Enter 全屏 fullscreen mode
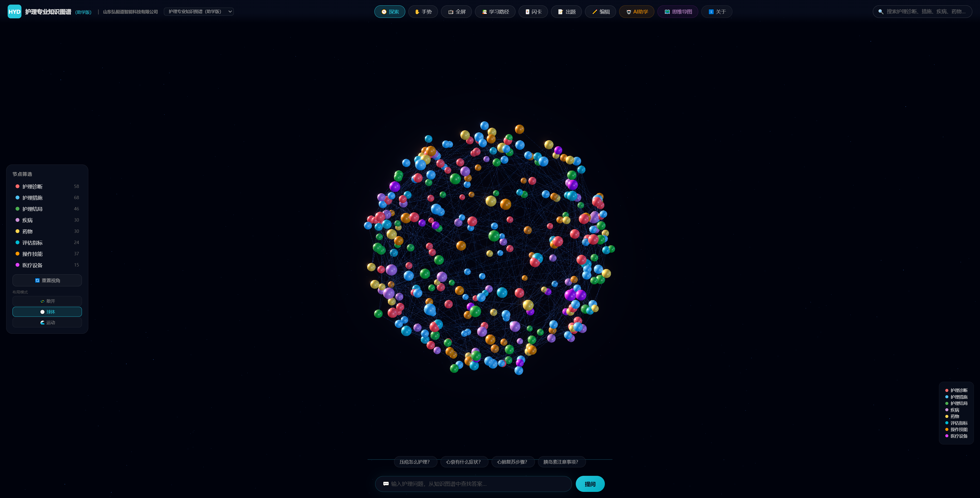This screenshot has width=980, height=498. coord(456,12)
